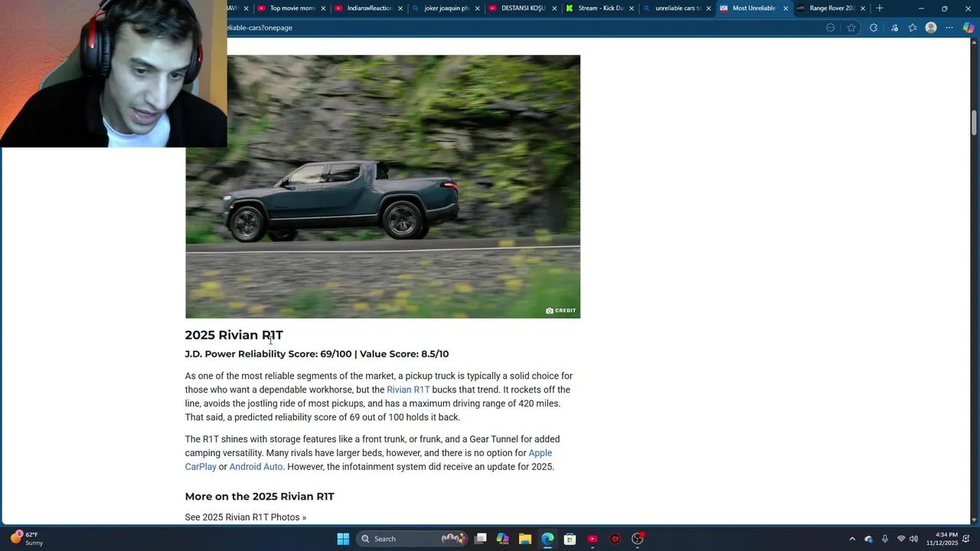Switch to DESTANSI KOŞU tab

click(x=524, y=8)
